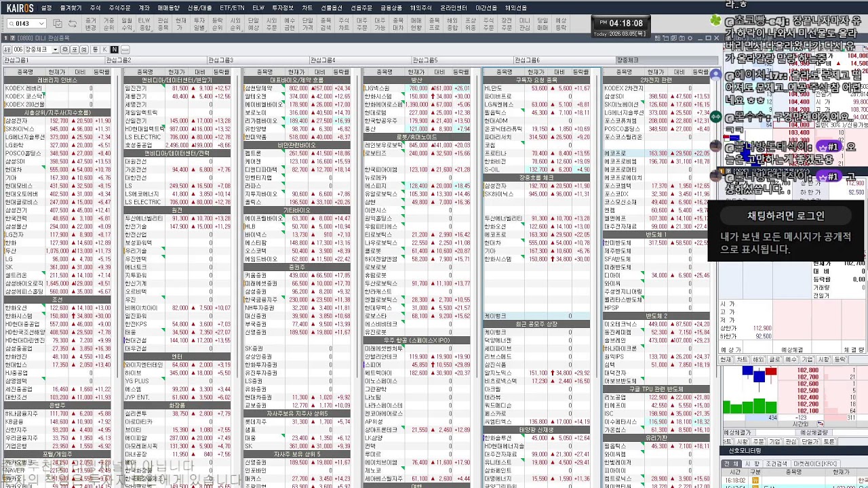Click the group code 006 input field
Screen dimensions: 868x488
pos(18,49)
